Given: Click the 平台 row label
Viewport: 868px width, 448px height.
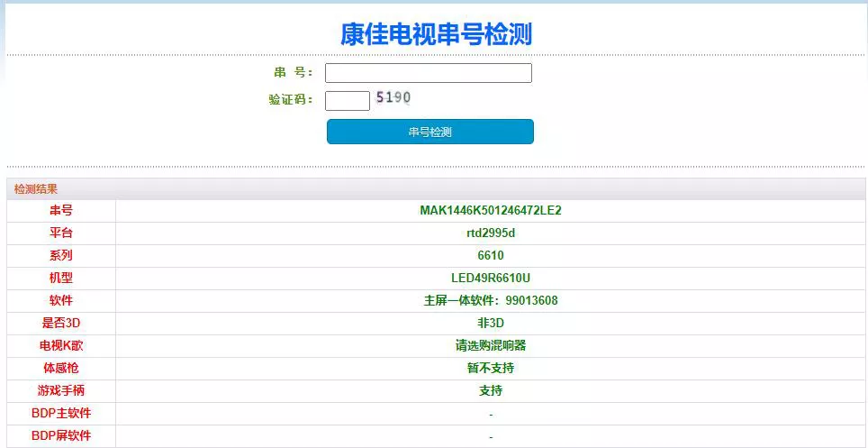Looking at the screenshot, I should (61, 233).
